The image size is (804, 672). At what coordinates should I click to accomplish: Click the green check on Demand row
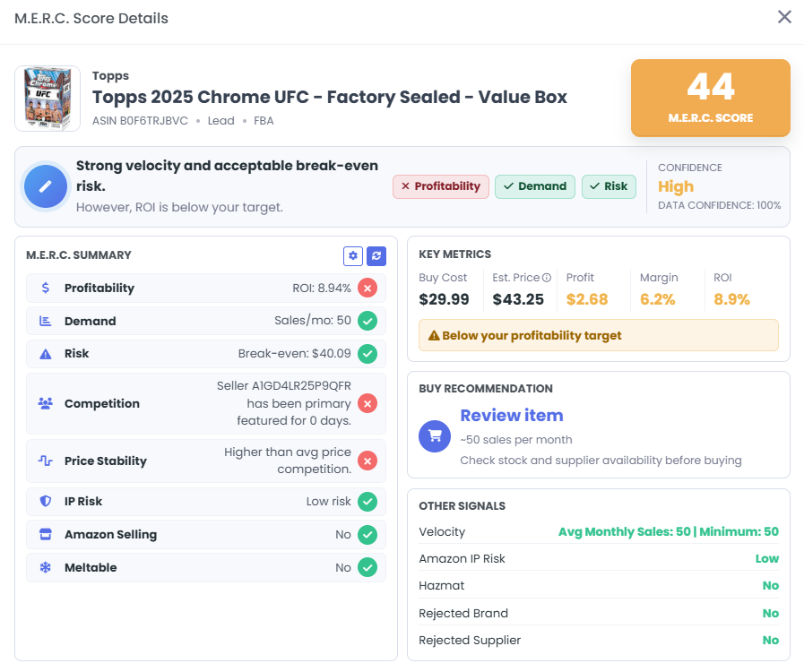(x=367, y=321)
